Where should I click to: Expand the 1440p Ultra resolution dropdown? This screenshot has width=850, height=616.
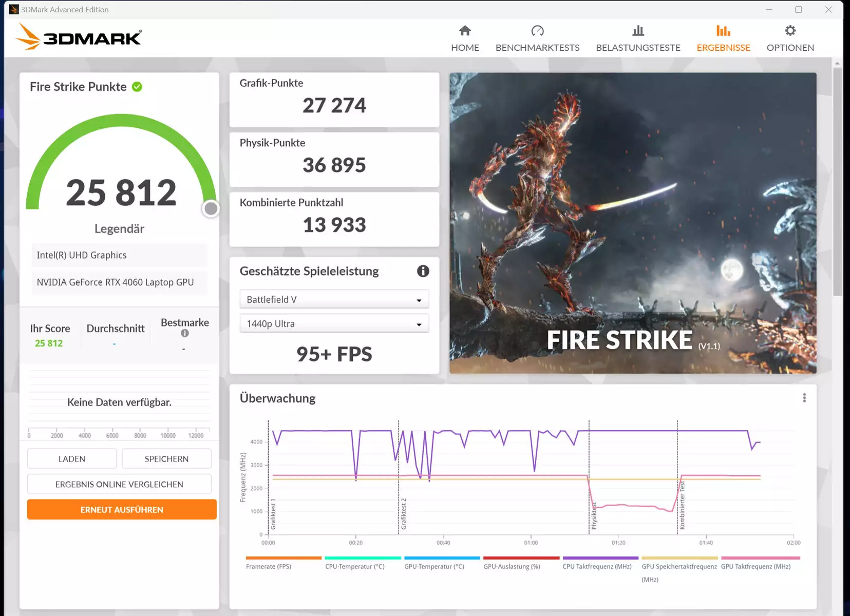point(334,323)
